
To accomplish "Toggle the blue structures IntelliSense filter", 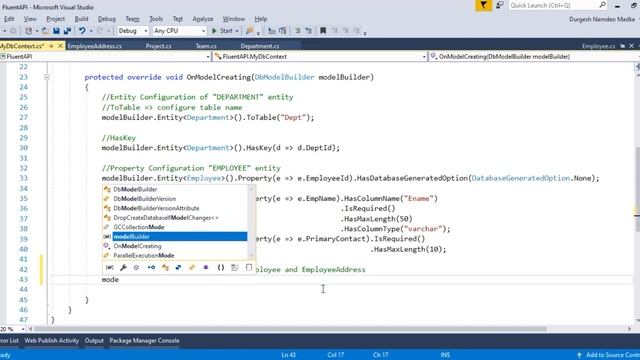I will (x=178, y=267).
